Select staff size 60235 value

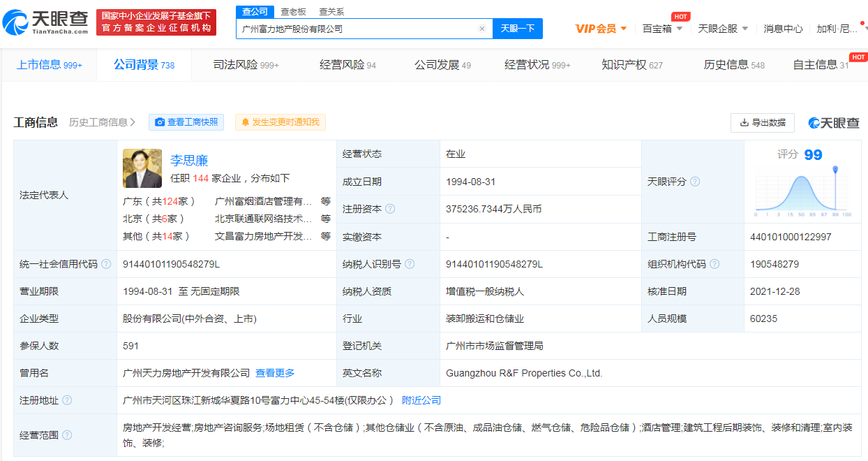click(764, 319)
